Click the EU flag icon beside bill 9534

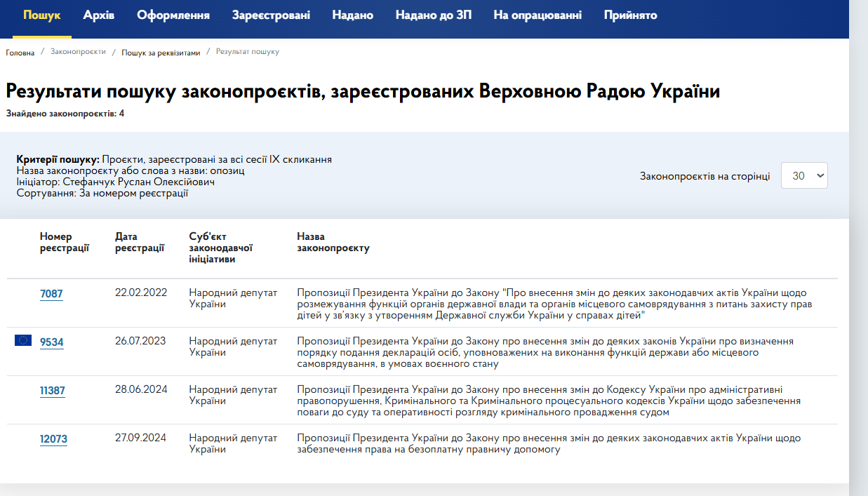[x=23, y=340]
